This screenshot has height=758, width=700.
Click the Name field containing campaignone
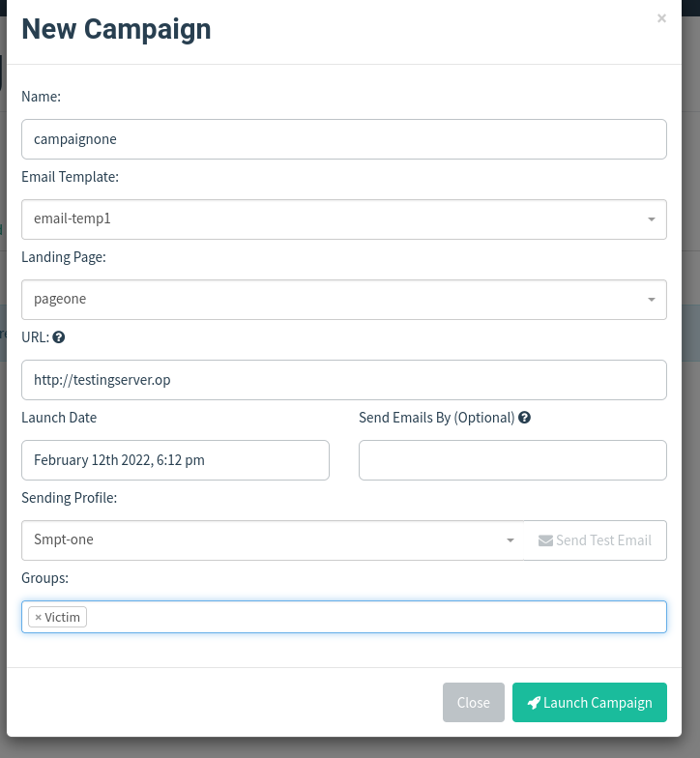343,139
